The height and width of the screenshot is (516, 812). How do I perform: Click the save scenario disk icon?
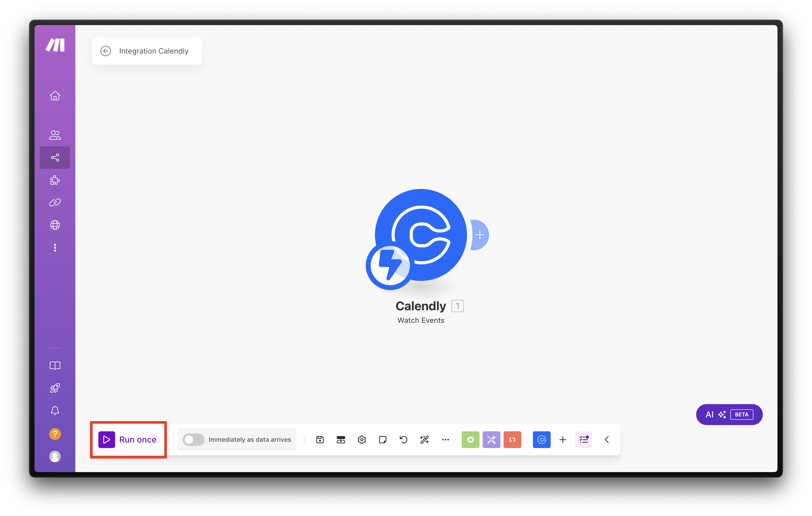coord(320,439)
